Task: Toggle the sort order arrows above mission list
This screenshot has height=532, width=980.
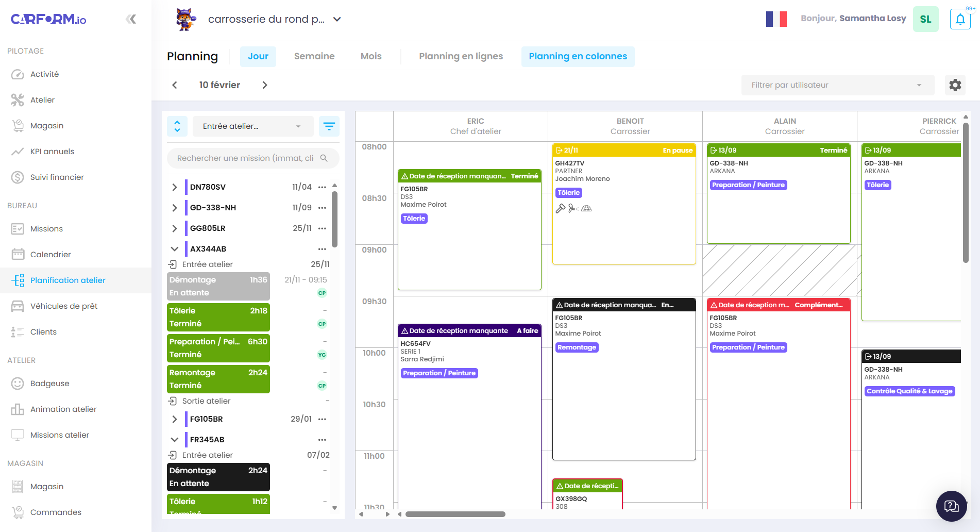Action: click(x=177, y=126)
